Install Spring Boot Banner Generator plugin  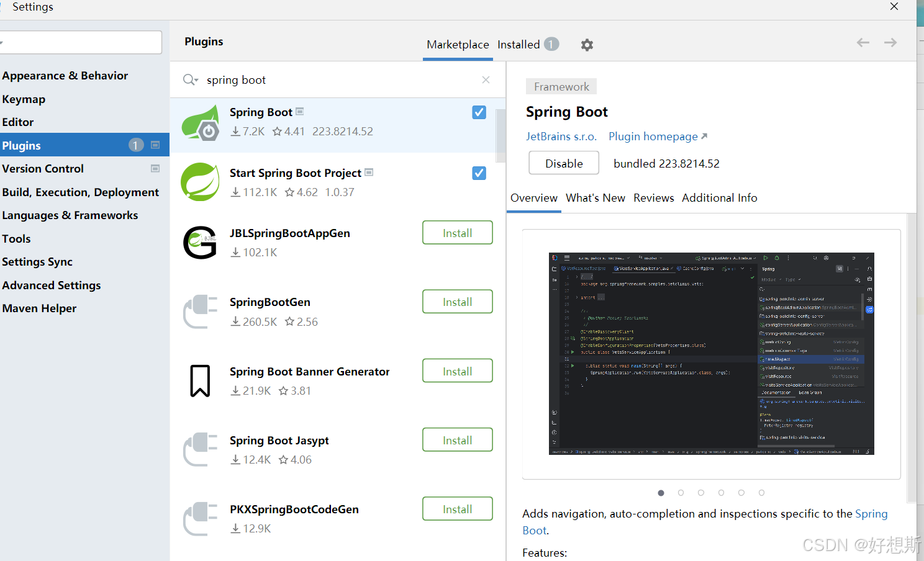458,371
